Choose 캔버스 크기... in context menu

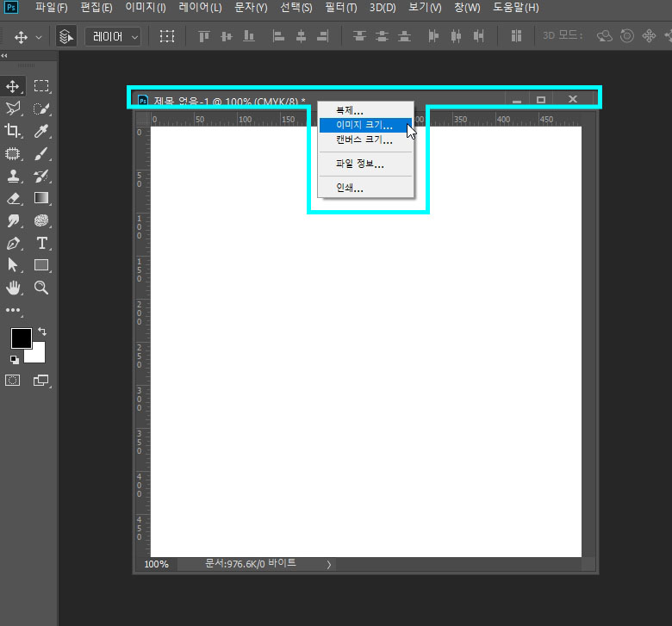tap(366, 139)
